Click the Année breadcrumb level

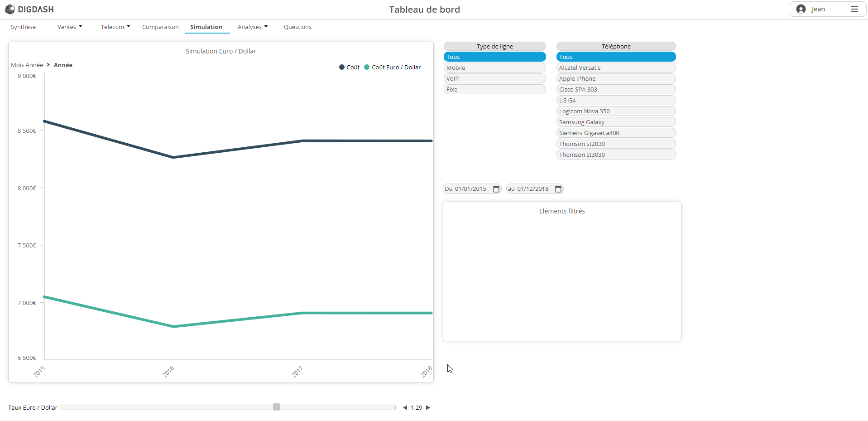pos(63,65)
